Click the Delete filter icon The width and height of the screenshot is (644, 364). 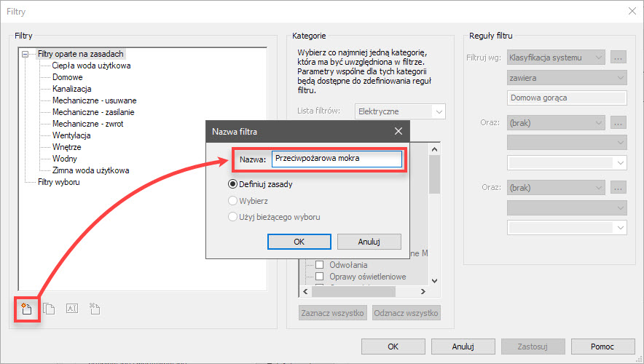(x=94, y=308)
